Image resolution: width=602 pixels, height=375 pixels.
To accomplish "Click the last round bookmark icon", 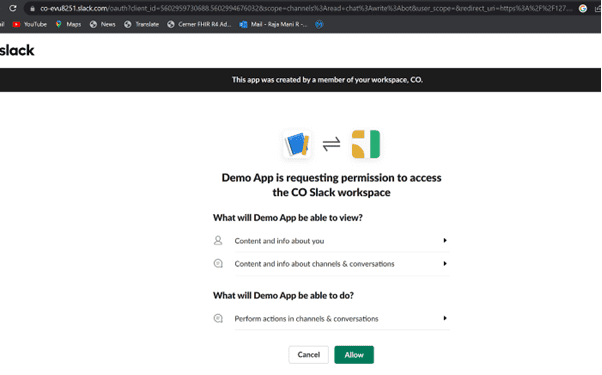I will pyautogui.click(x=319, y=24).
